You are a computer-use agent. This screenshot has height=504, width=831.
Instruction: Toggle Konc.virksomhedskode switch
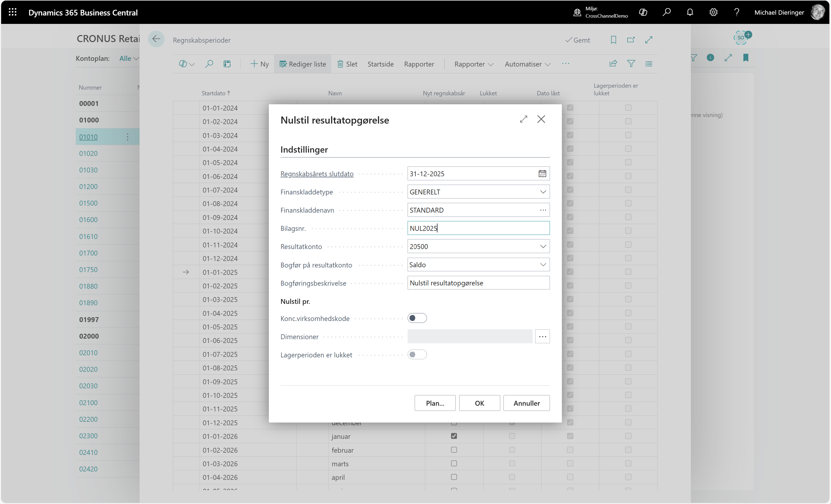pyautogui.click(x=417, y=318)
